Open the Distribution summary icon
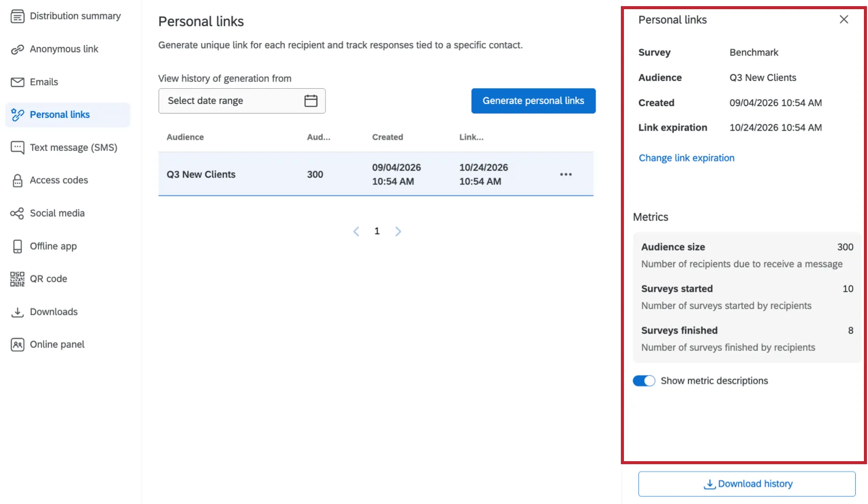Viewport: 868px width, 504px height. 17,16
